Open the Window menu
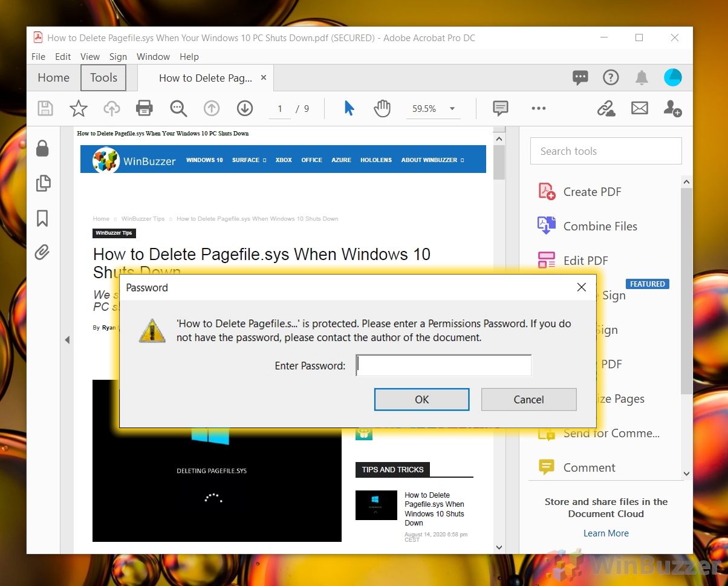Screen dimensions: 728x586 153,57
